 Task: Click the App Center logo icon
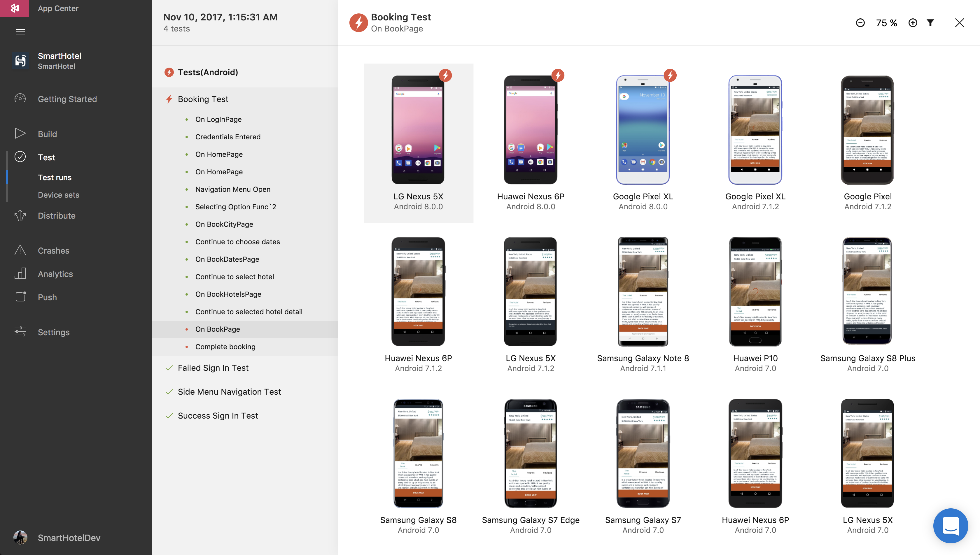pyautogui.click(x=15, y=8)
